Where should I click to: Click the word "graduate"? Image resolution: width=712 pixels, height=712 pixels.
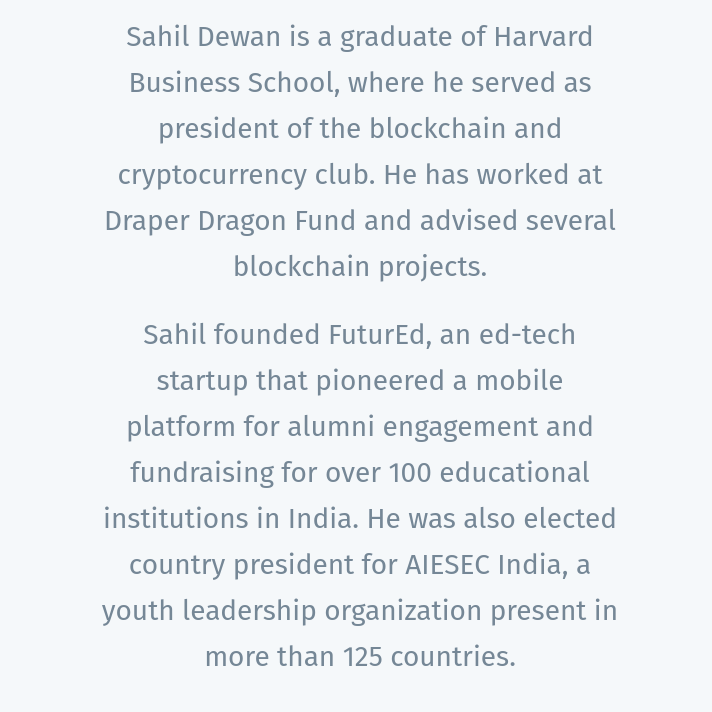(396, 38)
